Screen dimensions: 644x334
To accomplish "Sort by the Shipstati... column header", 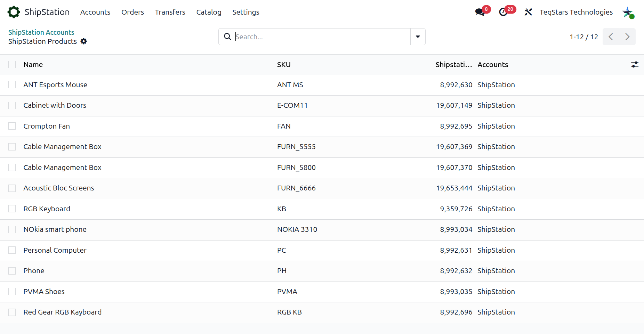I will pyautogui.click(x=454, y=65).
